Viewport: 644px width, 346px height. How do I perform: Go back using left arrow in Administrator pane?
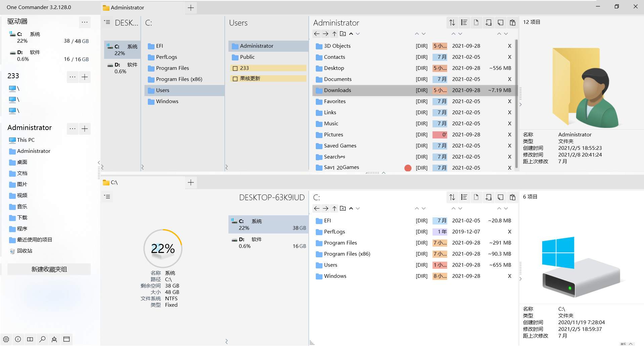pyautogui.click(x=316, y=34)
